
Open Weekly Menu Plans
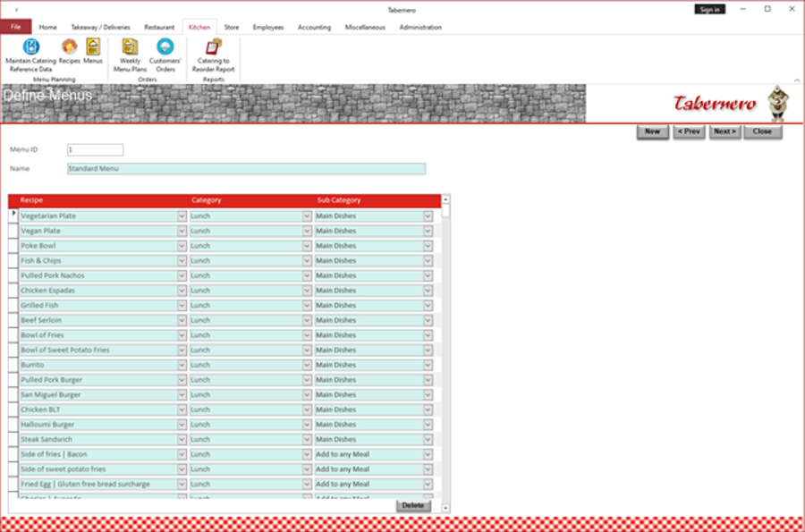click(130, 55)
